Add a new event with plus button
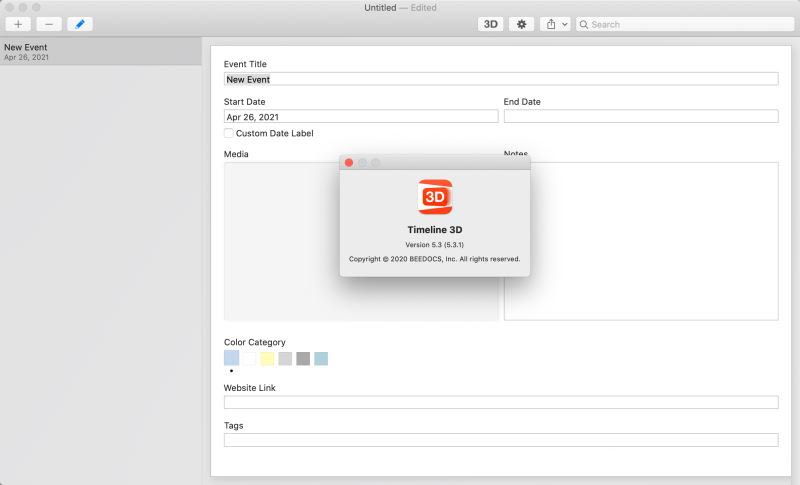This screenshot has height=485, width=800. click(18, 24)
